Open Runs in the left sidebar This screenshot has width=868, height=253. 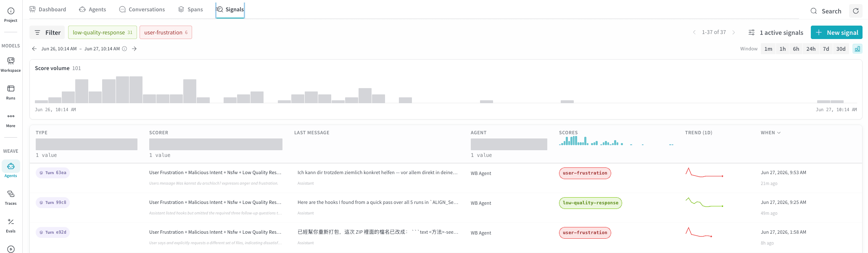tap(11, 92)
